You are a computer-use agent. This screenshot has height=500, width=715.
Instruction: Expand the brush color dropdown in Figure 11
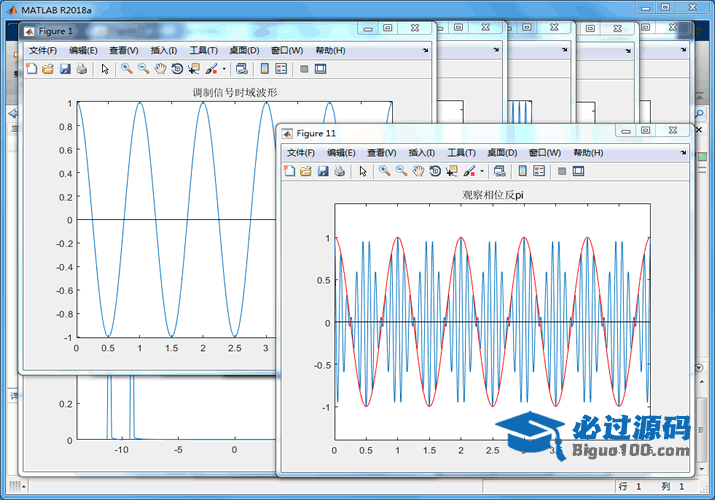(x=482, y=172)
